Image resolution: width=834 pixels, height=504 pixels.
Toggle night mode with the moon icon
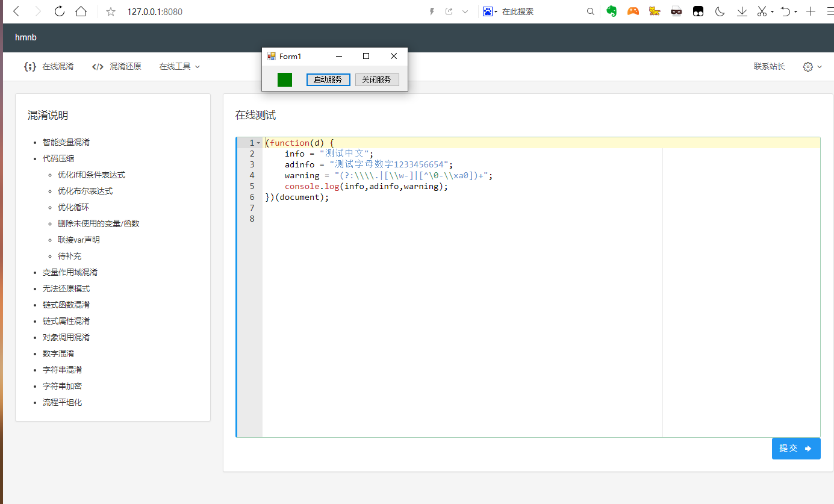click(x=720, y=11)
